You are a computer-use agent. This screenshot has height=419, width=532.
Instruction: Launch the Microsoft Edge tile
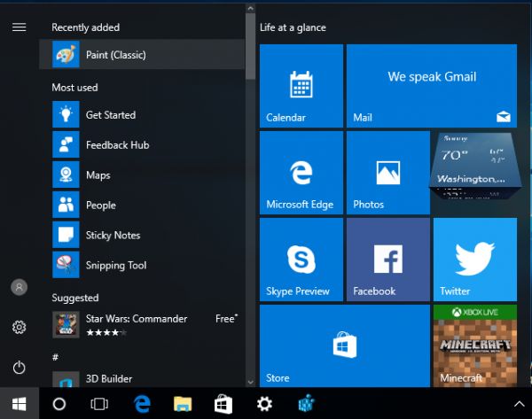click(301, 173)
